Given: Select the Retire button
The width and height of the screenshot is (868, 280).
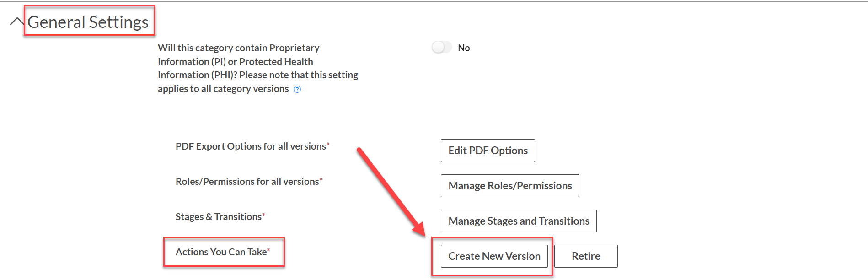Looking at the screenshot, I should (586, 256).
